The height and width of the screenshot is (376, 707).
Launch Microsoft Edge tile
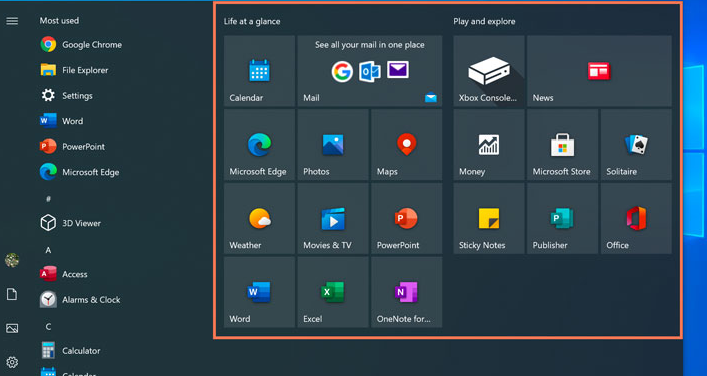259,145
